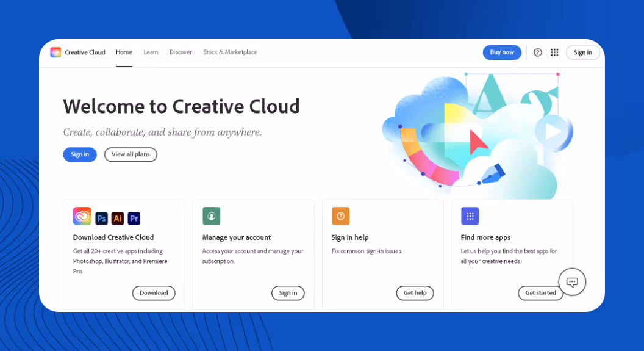
Task: Click the purple Find more apps icon
Action: point(470,216)
